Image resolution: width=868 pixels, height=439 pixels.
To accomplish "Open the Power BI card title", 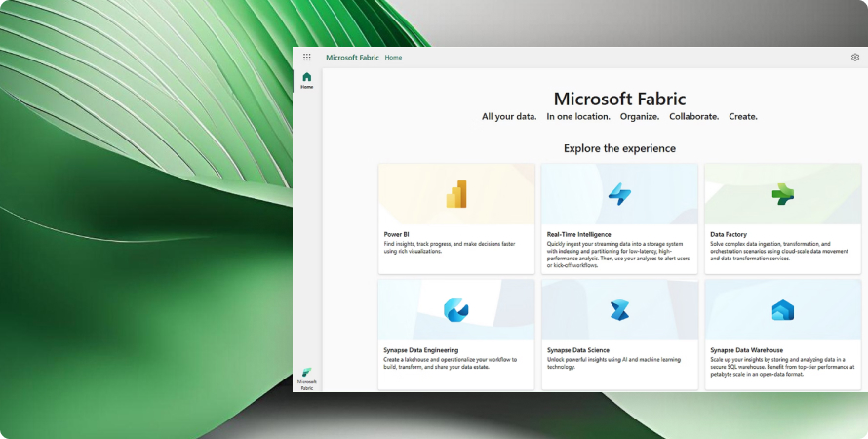I will (x=395, y=234).
